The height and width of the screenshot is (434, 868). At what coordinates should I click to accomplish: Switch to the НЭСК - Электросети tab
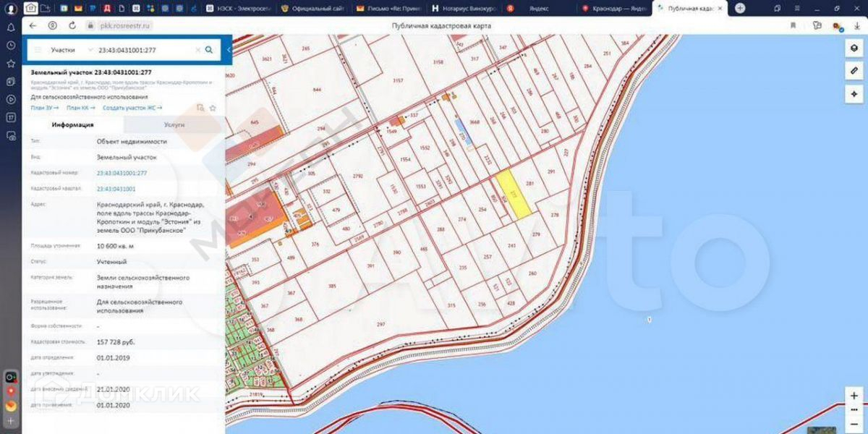click(238, 8)
